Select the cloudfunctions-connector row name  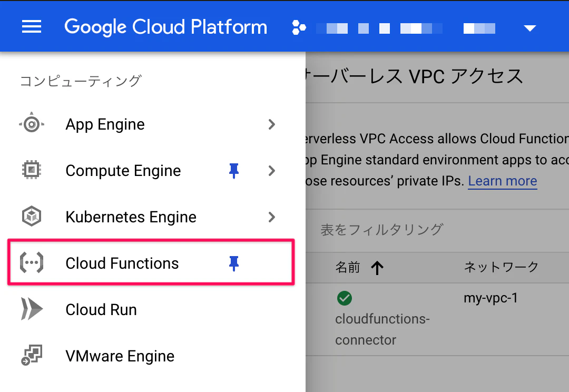click(x=382, y=329)
